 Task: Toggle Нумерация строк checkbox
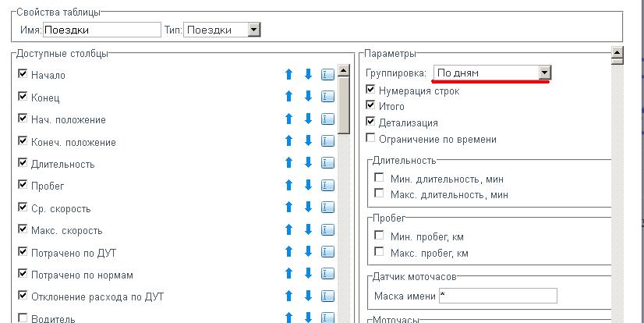pyautogui.click(x=370, y=89)
